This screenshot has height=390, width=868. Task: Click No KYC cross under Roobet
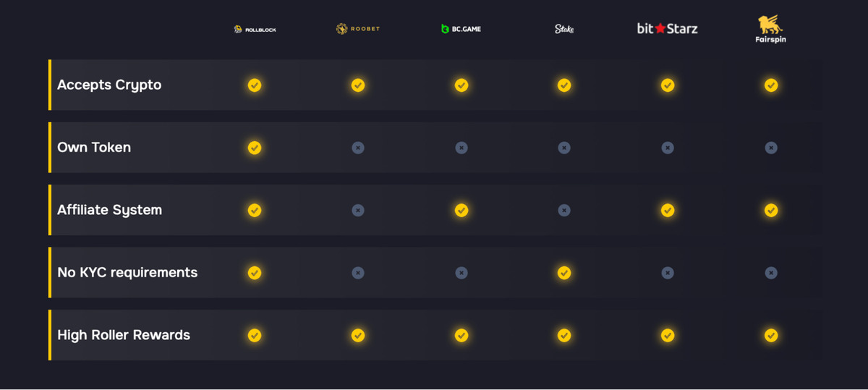358,273
